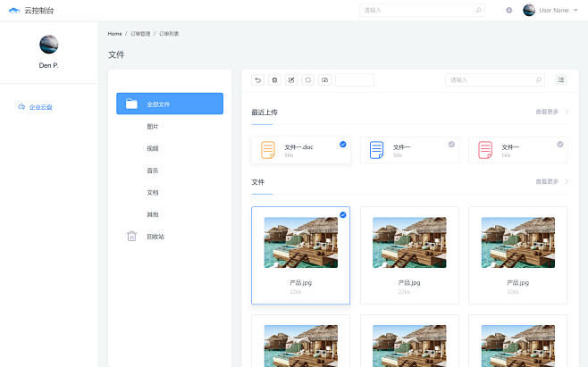Check the red 文件一 file's selection circle
The image size is (588, 367).
click(x=560, y=145)
